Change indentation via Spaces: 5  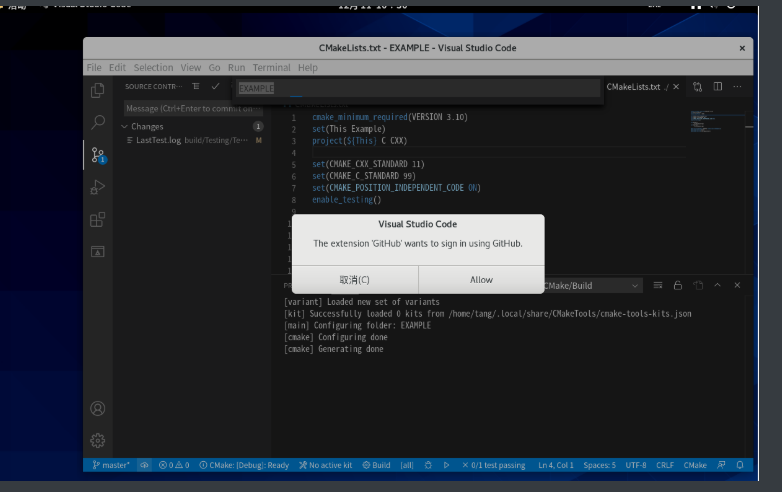pos(599,465)
